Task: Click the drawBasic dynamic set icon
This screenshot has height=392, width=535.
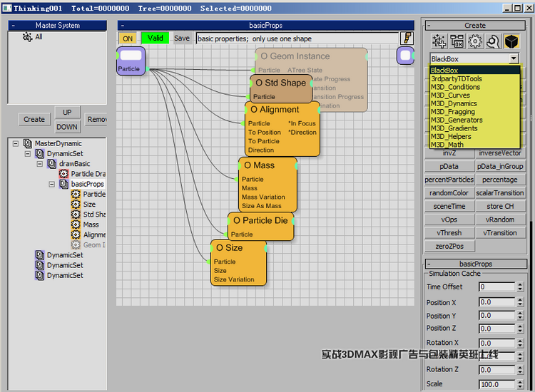Action: (x=52, y=164)
